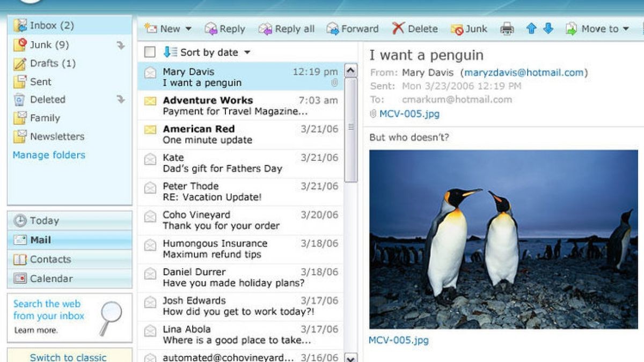Click the paperclip icon on Mary Davis's email
This screenshot has height=362, width=644.
(335, 83)
